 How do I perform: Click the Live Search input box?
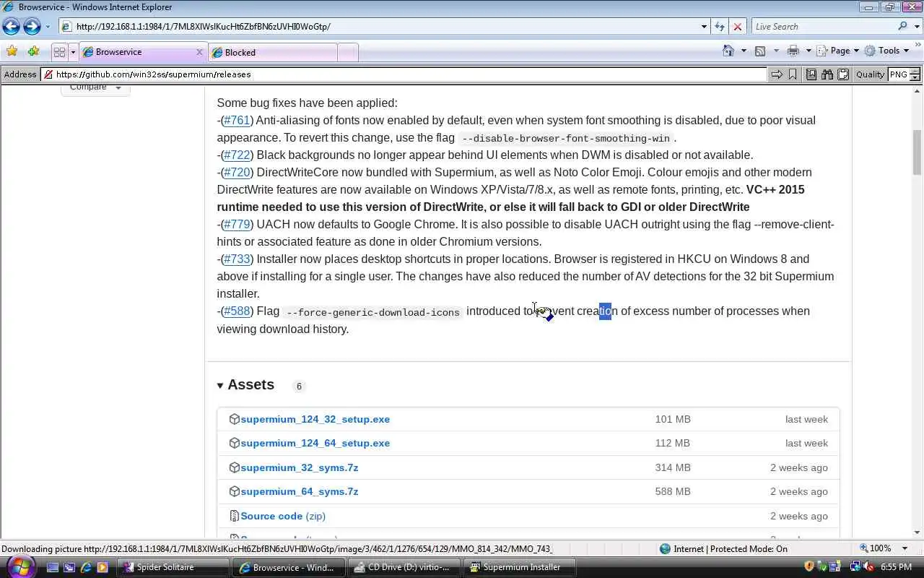tap(823, 27)
